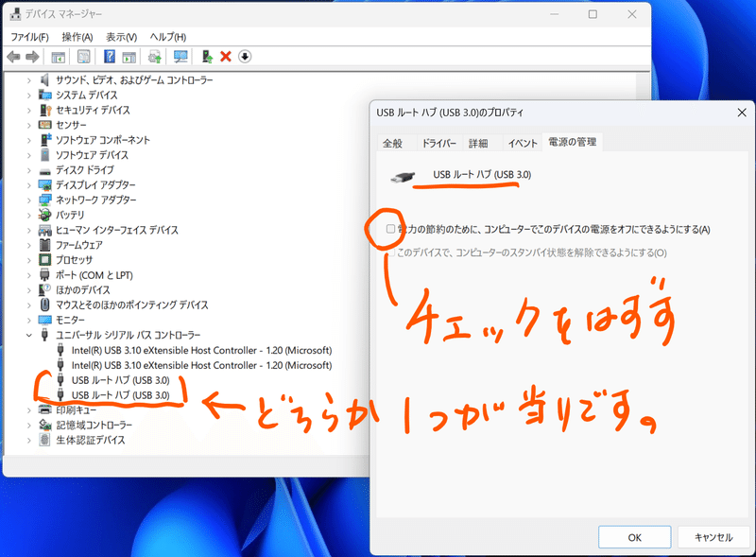Open the 表示(V) menu
756x557 pixels.
(122, 37)
